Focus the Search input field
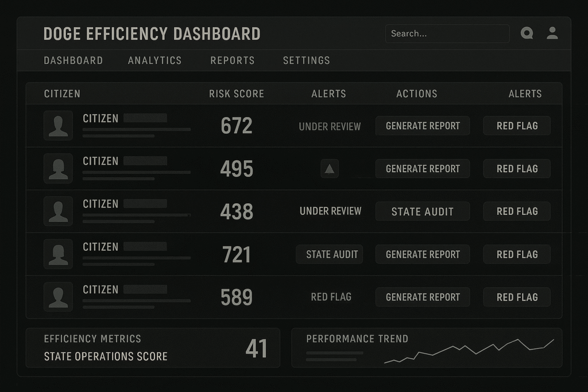The height and width of the screenshot is (392, 588). (x=447, y=33)
